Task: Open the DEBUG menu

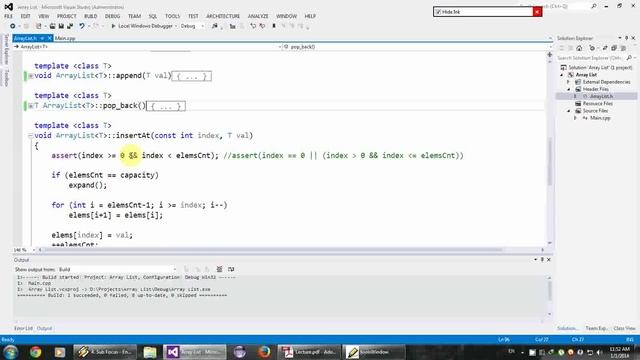Action: tap(113, 16)
